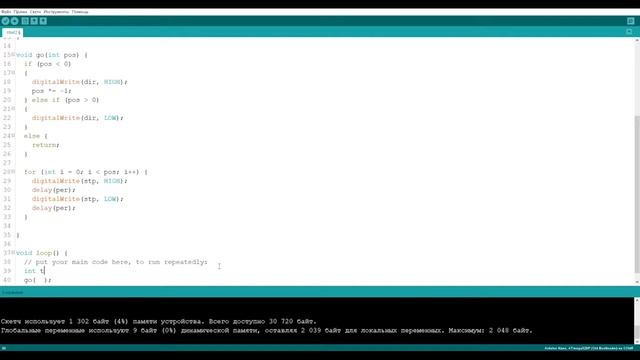Click the console scrollbar up arrow
The height and width of the screenshot is (360, 640).
pos(637,300)
